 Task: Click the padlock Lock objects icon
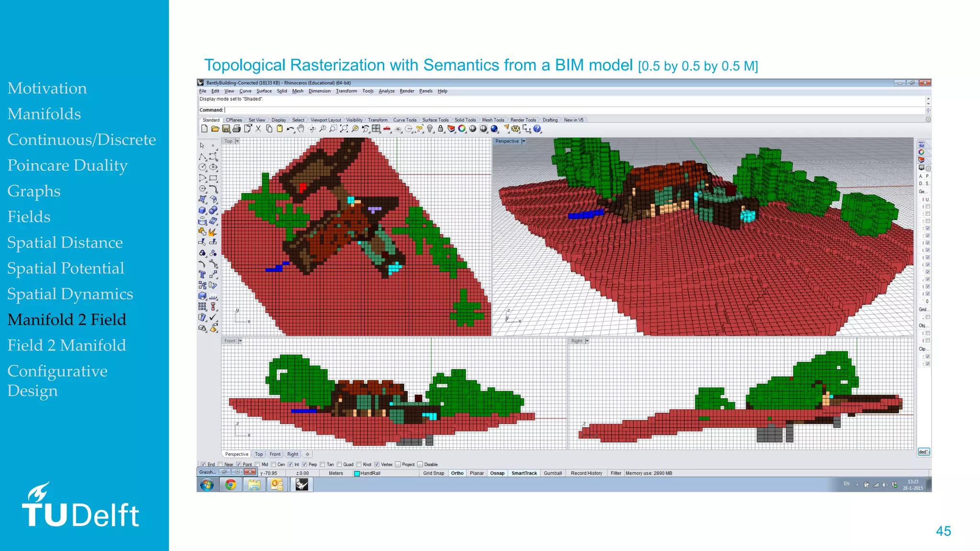441,129
